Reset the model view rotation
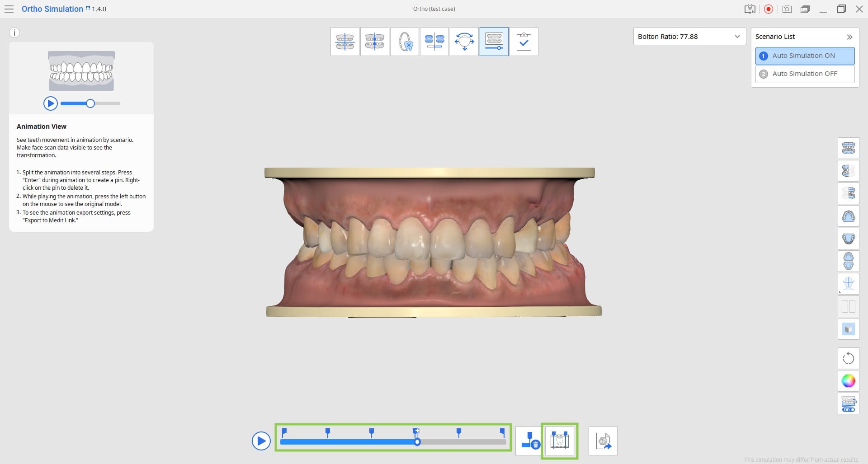 point(849,358)
